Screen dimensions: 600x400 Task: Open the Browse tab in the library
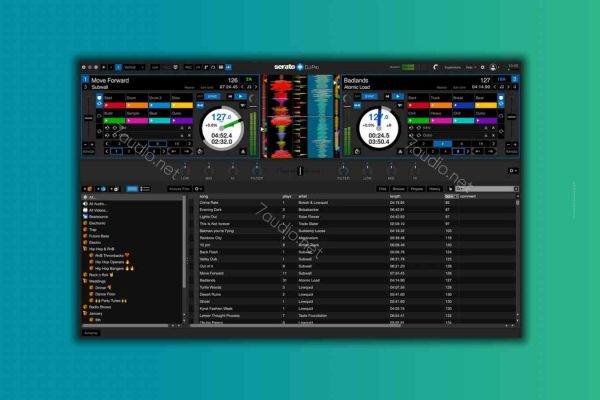tap(398, 189)
